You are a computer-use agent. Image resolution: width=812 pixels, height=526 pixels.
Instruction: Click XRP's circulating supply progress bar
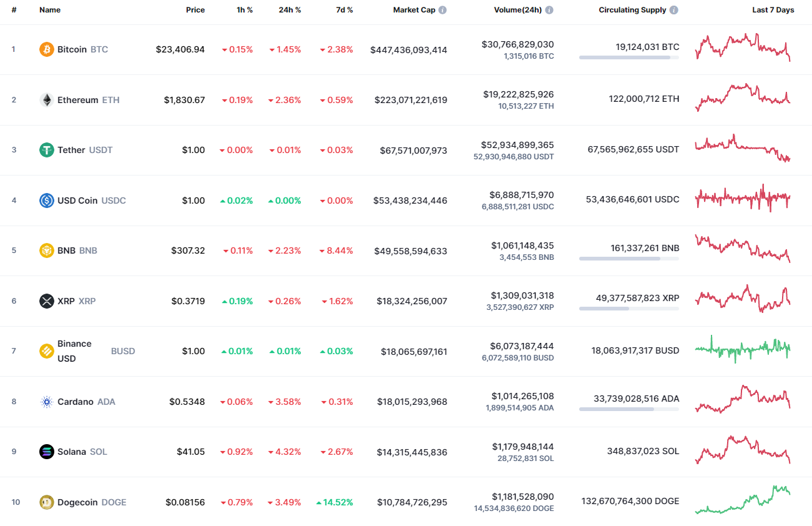(629, 309)
